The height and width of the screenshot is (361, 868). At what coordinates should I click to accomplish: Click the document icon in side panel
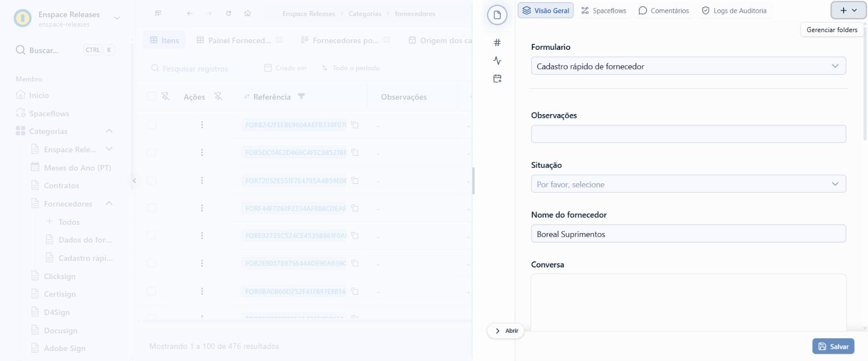(x=497, y=15)
